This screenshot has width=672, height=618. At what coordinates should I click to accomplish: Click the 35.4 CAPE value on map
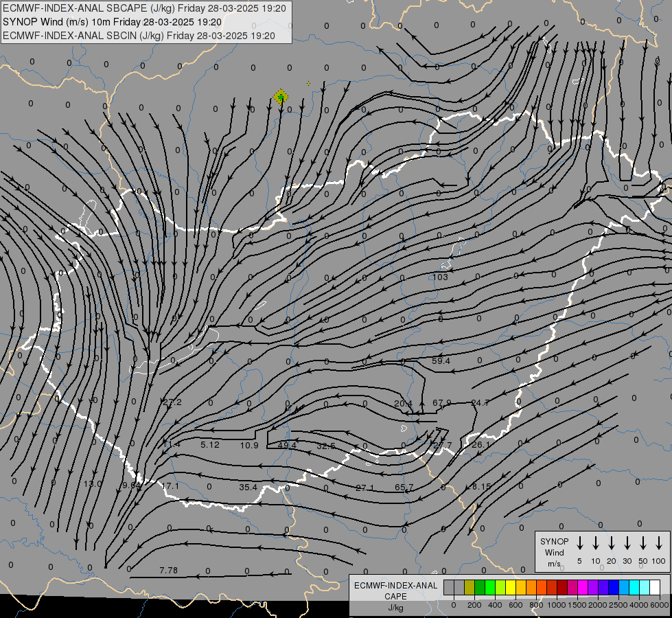(x=248, y=488)
